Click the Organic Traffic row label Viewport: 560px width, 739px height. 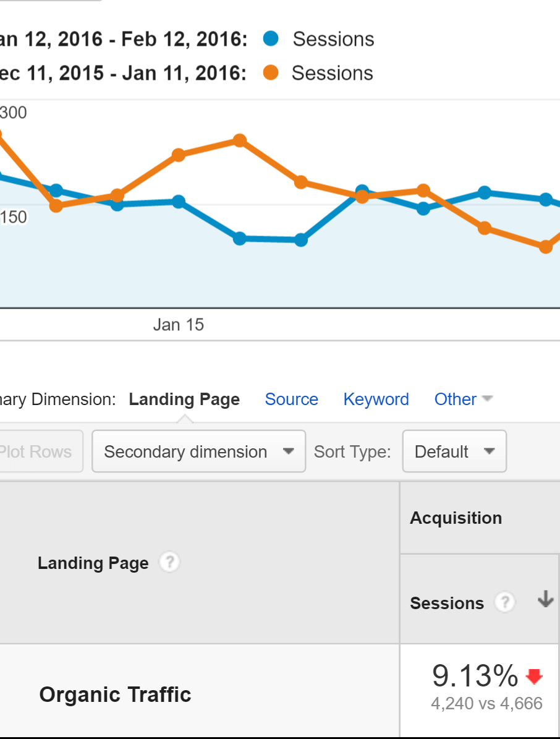coord(115,694)
